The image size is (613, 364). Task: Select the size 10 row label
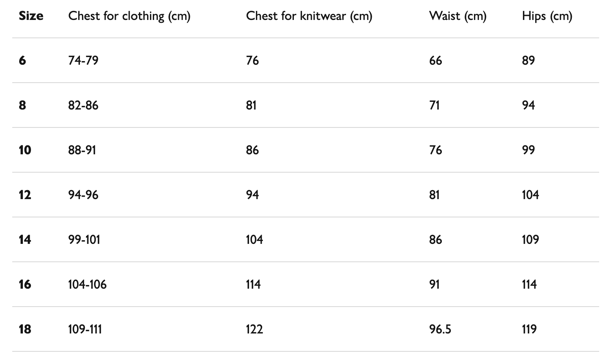[25, 150]
